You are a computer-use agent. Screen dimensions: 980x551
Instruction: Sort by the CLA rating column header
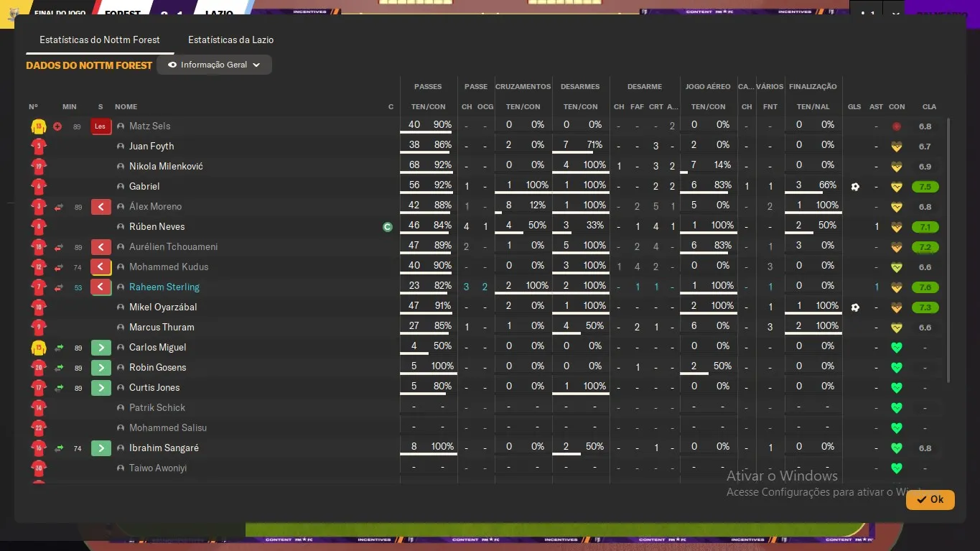coord(929,107)
